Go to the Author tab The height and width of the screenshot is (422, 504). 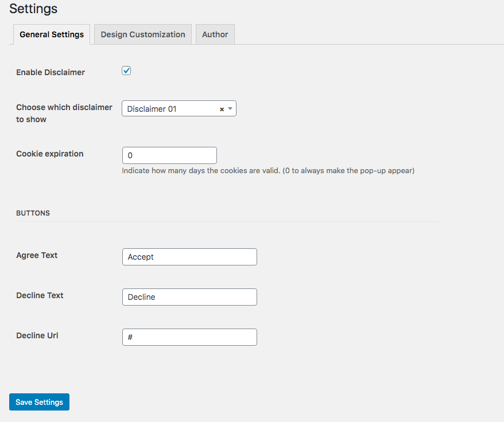(215, 34)
